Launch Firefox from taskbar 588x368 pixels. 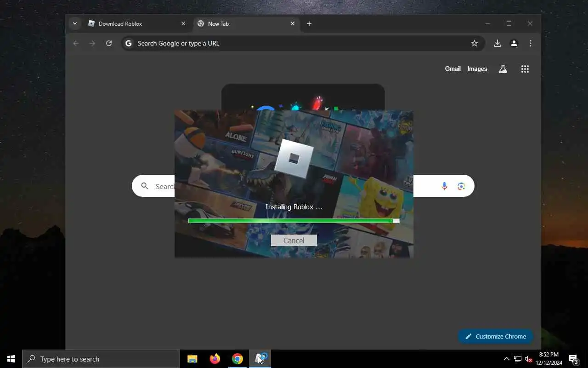tap(215, 359)
